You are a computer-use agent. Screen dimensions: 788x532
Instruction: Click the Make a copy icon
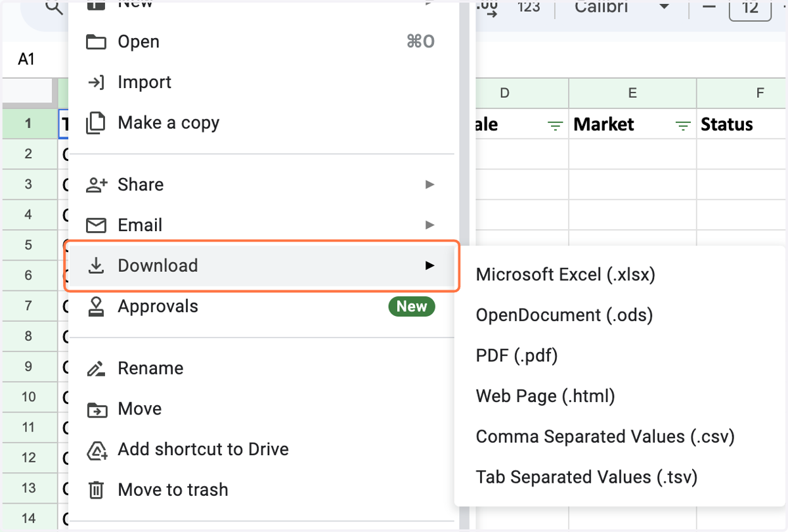(96, 123)
